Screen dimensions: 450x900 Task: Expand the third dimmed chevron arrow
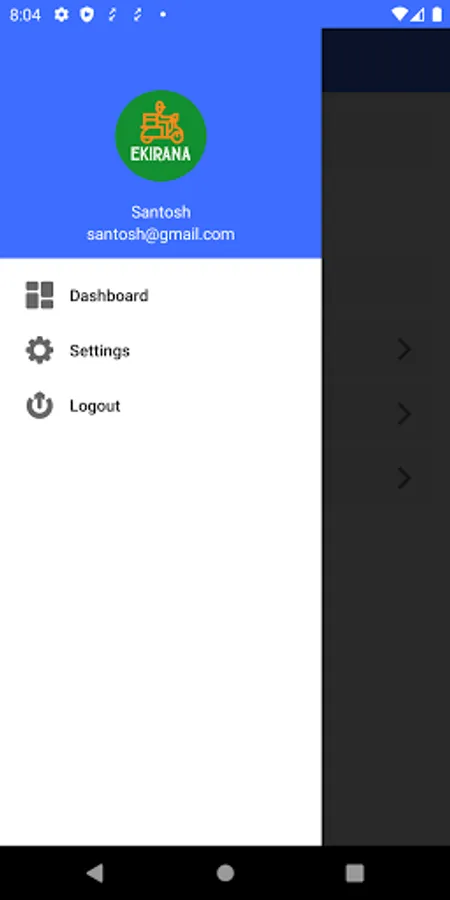(404, 478)
